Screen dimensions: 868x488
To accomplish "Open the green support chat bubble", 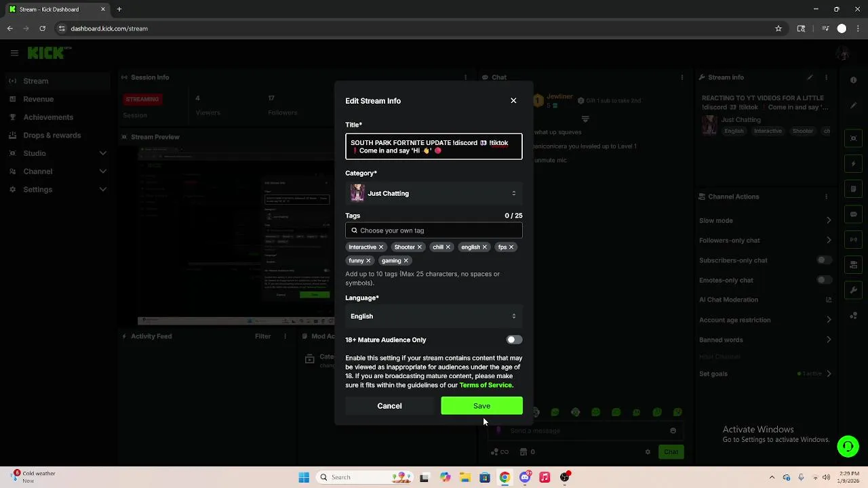I will tap(848, 446).
